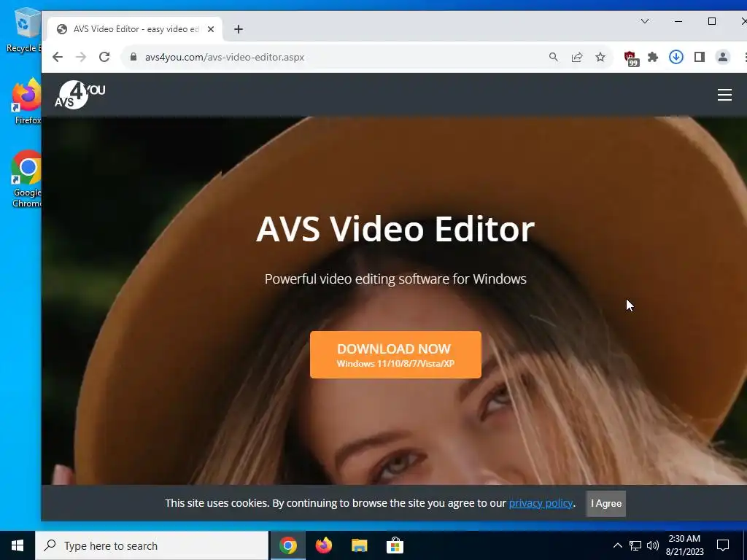Open Microsoft Store from the taskbar
This screenshot has height=560, width=747.
[395, 545]
